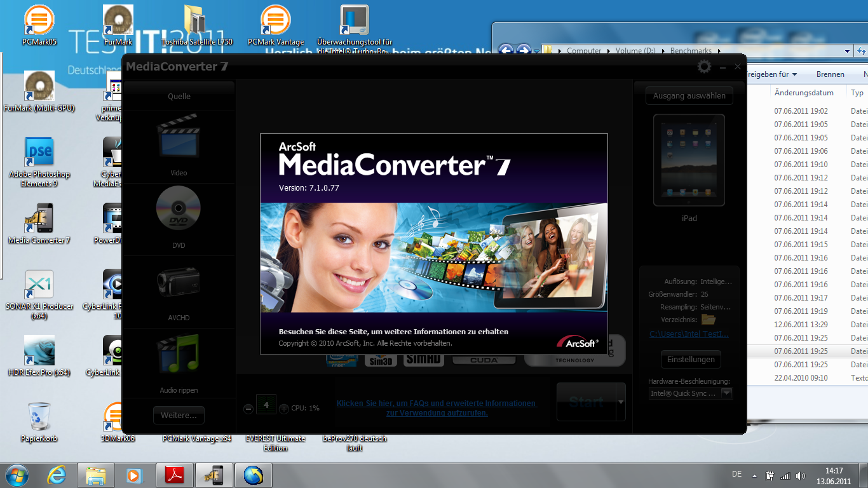Viewport: 868px width, 488px height.
Task: Open MediaConverter settings gear
Action: [x=704, y=67]
